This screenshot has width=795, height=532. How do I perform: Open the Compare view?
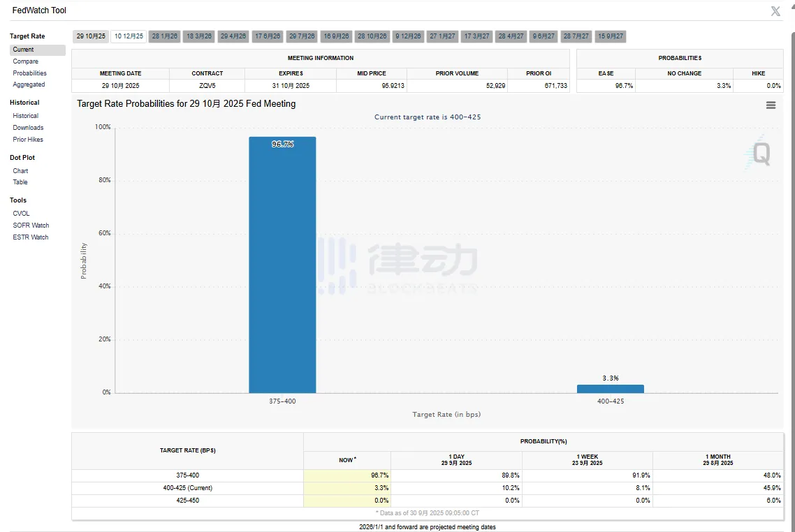click(25, 61)
